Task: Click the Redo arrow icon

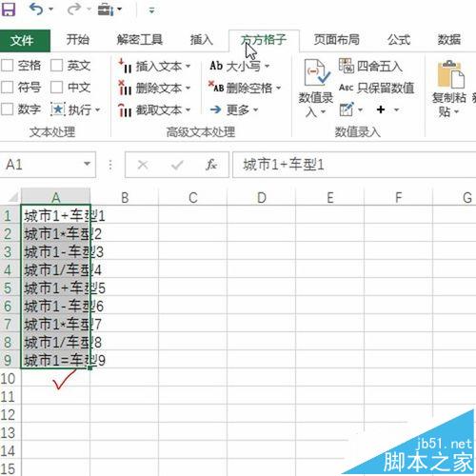Action: point(74,10)
